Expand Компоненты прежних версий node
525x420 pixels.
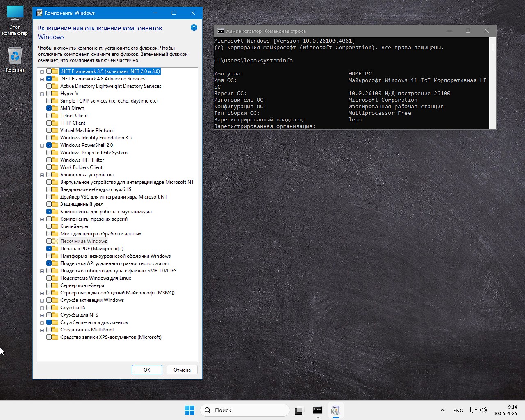[x=42, y=219]
